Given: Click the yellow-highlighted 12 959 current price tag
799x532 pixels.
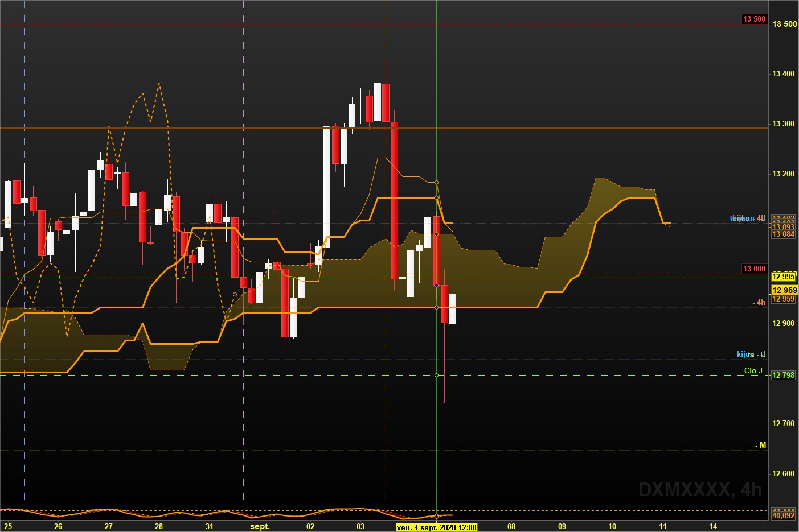Looking at the screenshot, I should point(784,290).
